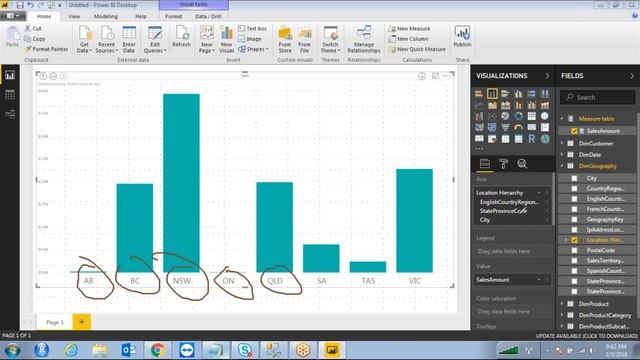Image resolution: width=640 pixels, height=360 pixels.
Task: Check the SalesTerritory... field checkbox
Action: point(574,260)
